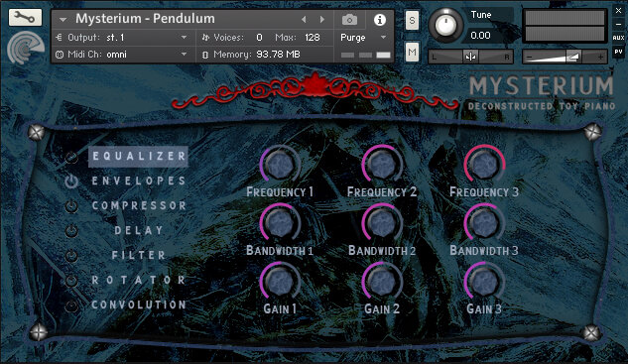628x364 pixels.
Task: Click the Bandwidth 1 knob
Action: 280,223
